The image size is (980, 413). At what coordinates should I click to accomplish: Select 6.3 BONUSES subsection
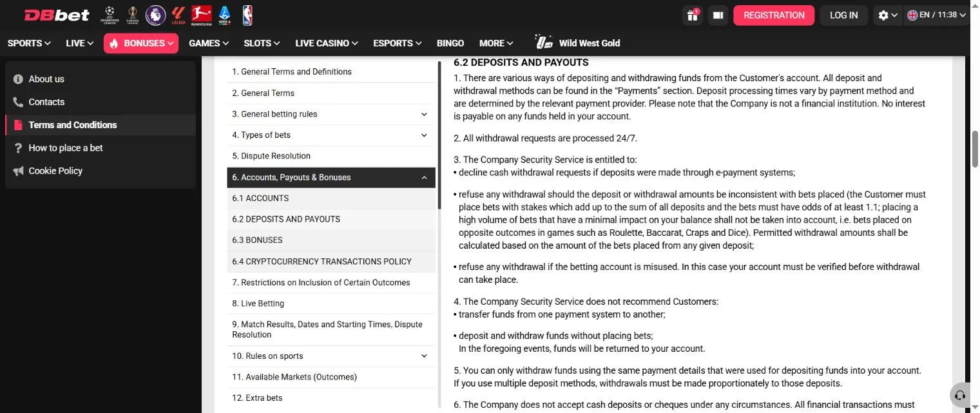pos(331,240)
